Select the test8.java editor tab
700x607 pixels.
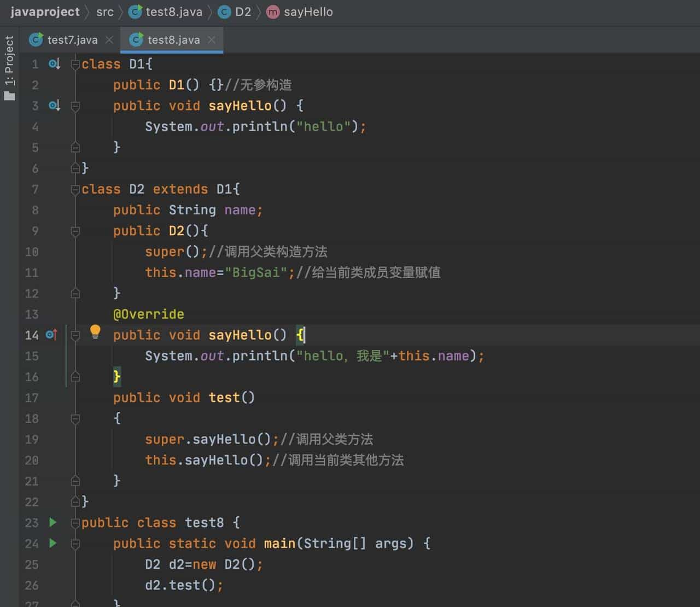173,40
